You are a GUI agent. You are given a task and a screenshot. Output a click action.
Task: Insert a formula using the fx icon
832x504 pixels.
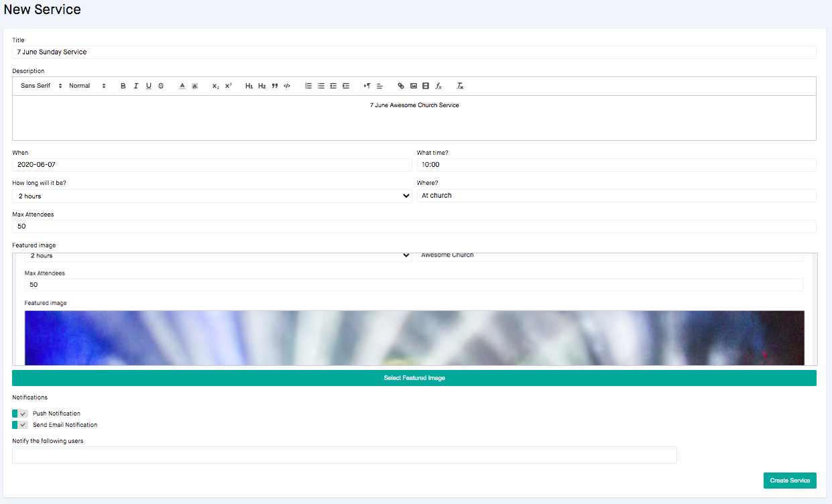pyautogui.click(x=438, y=85)
